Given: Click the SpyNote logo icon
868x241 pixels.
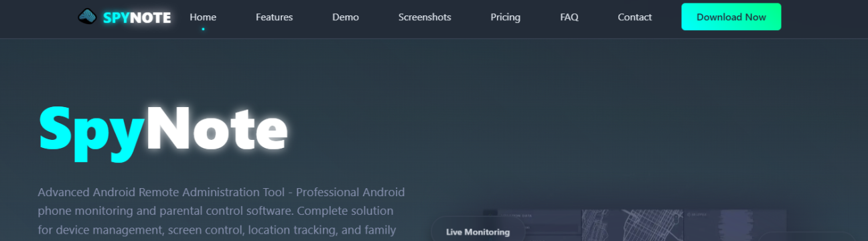Looking at the screenshot, I should click(88, 17).
